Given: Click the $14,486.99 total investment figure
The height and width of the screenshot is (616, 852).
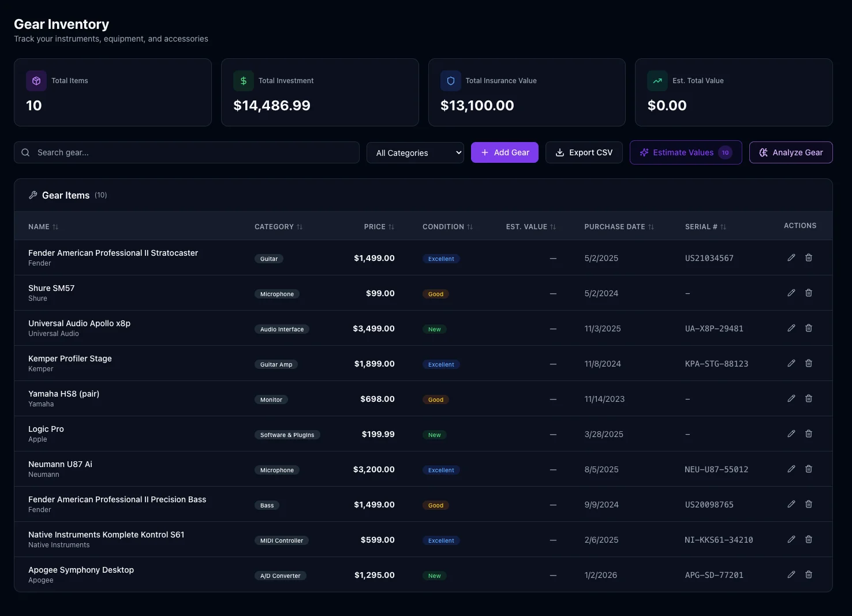Looking at the screenshot, I should (x=272, y=106).
